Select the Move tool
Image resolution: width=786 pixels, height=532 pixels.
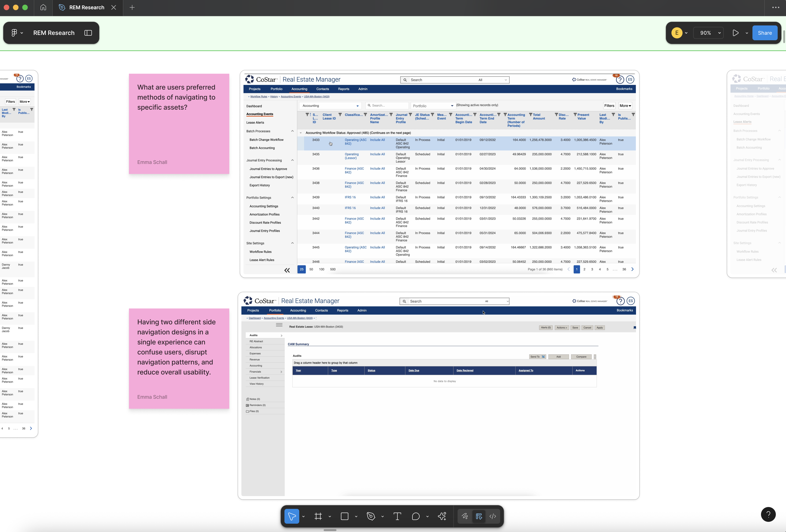(292, 516)
